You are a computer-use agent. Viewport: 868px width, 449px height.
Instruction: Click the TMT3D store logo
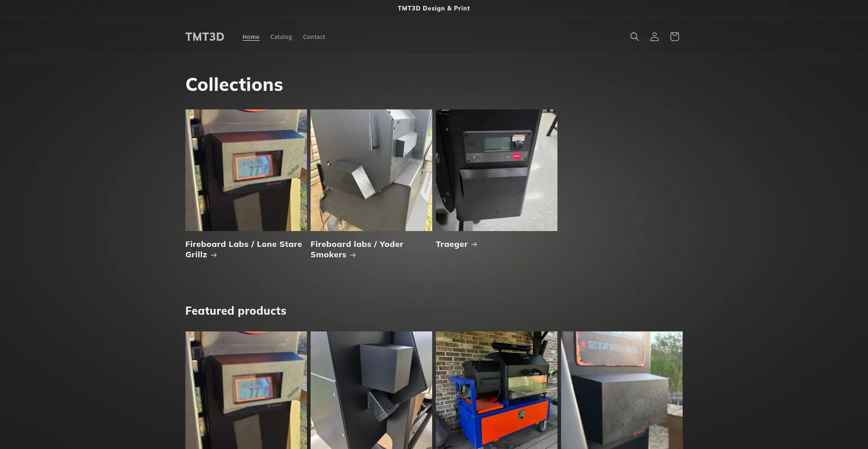(x=205, y=37)
